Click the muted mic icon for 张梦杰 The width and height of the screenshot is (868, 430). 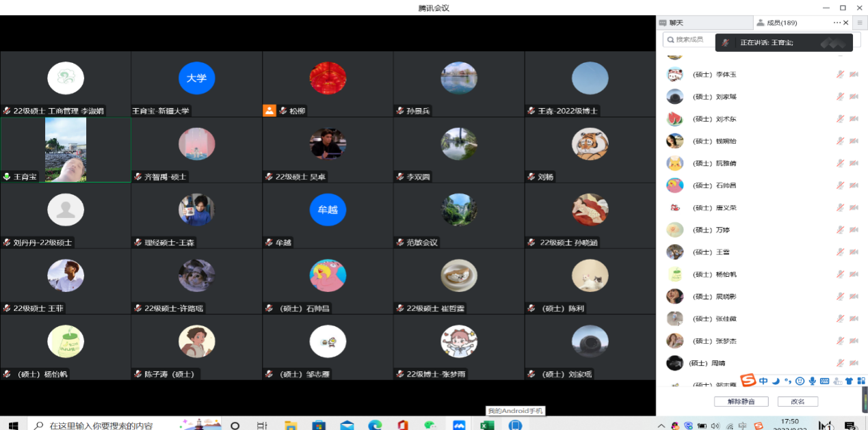840,340
